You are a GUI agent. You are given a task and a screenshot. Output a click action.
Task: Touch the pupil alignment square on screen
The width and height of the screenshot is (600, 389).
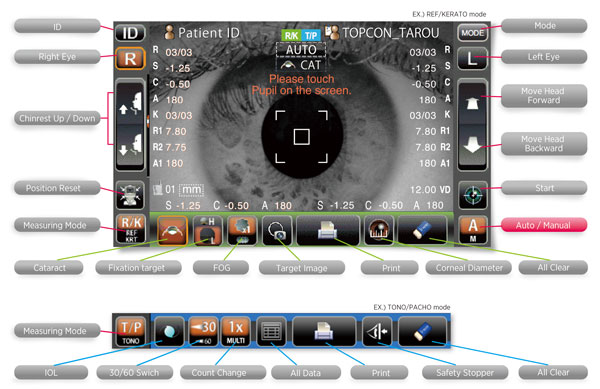302,137
